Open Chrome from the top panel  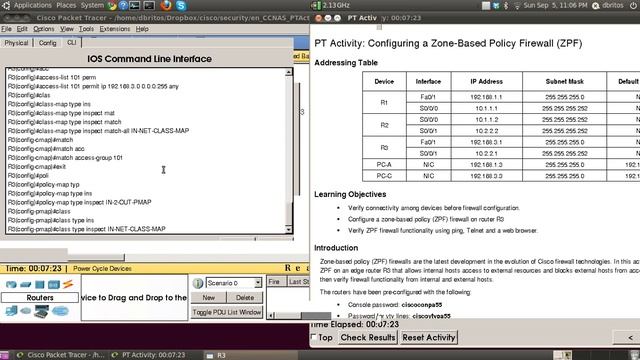point(112,6)
